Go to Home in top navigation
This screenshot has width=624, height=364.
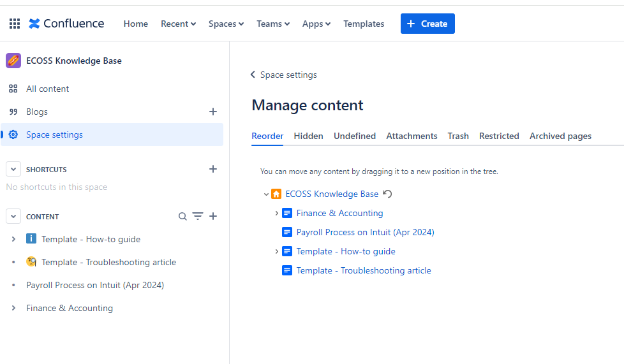[x=136, y=24]
